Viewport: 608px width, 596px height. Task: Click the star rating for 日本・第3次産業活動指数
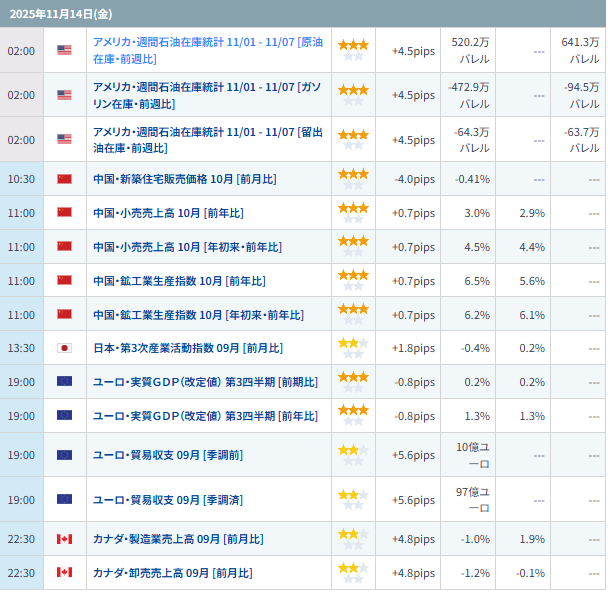[x=353, y=348]
